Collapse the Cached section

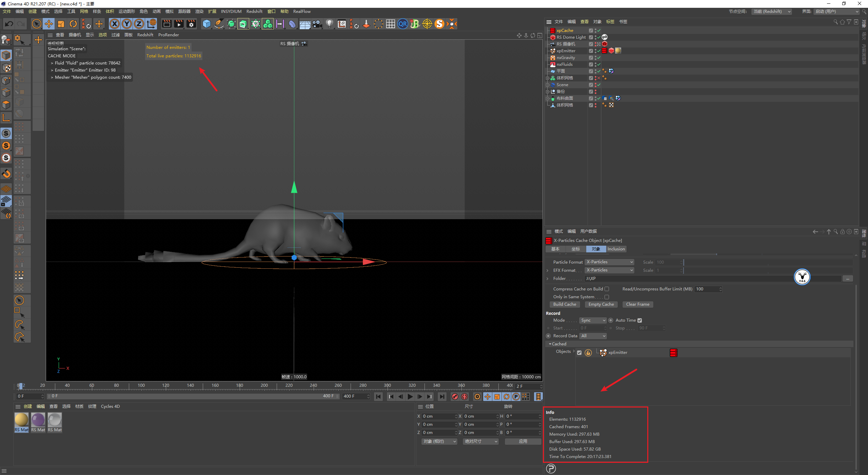click(550, 344)
